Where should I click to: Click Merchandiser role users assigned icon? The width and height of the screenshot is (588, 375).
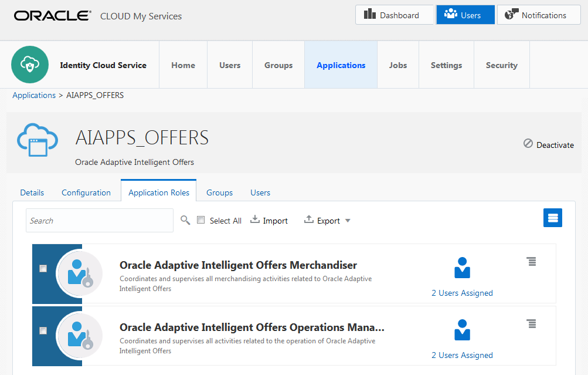pos(462,268)
